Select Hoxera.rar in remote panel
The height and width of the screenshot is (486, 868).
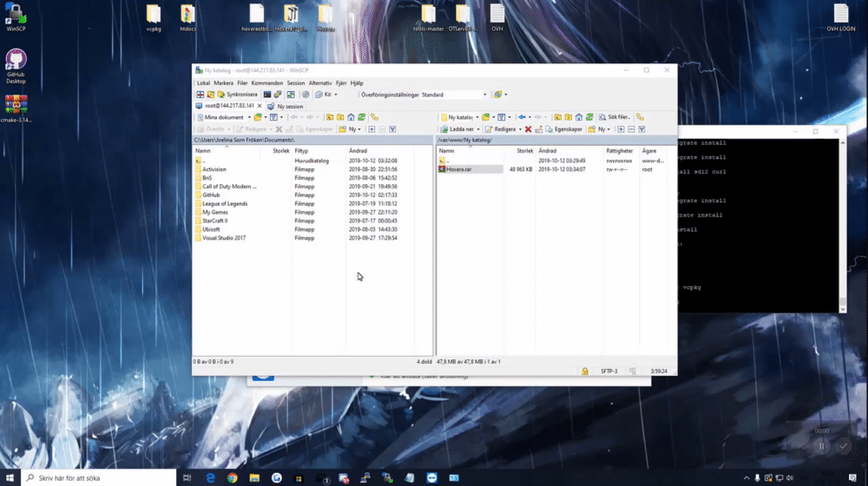pos(470,169)
